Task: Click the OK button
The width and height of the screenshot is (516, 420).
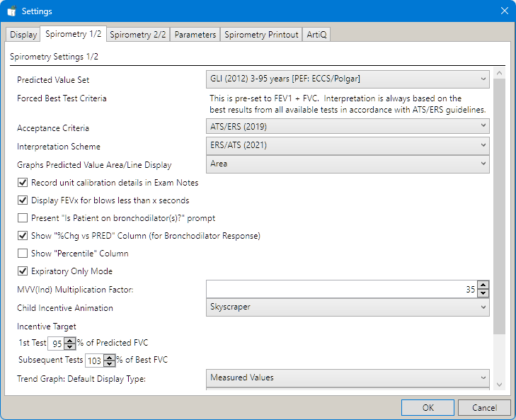Action: [x=428, y=408]
